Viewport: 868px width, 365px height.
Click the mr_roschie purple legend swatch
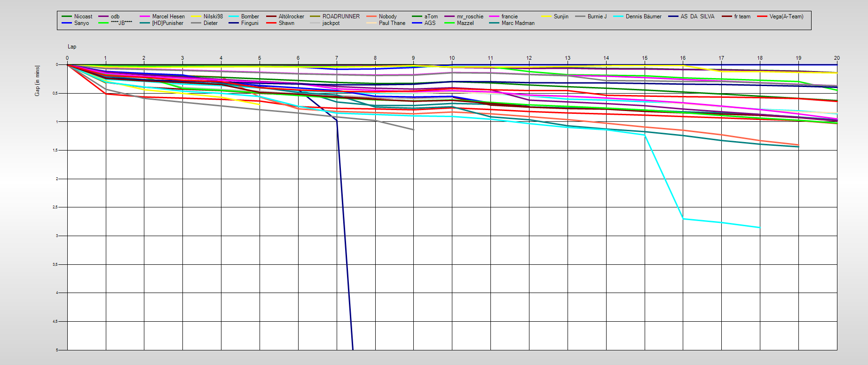pos(450,16)
